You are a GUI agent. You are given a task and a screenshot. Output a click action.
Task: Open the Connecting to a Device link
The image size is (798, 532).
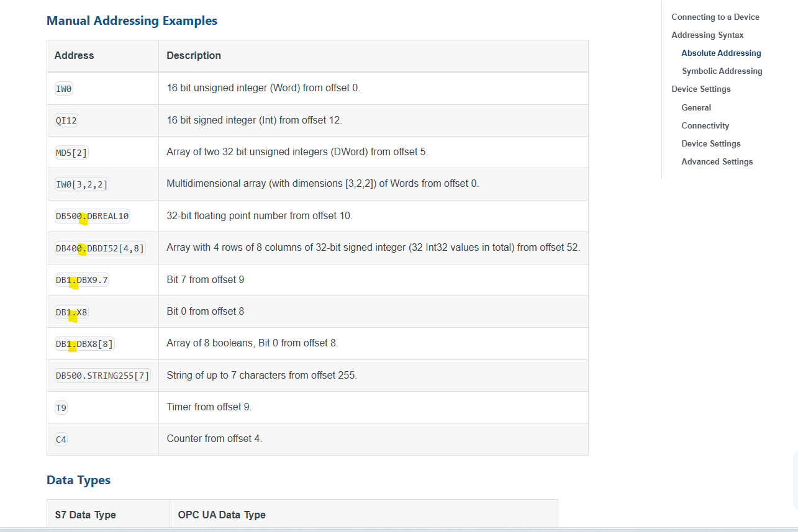715,17
